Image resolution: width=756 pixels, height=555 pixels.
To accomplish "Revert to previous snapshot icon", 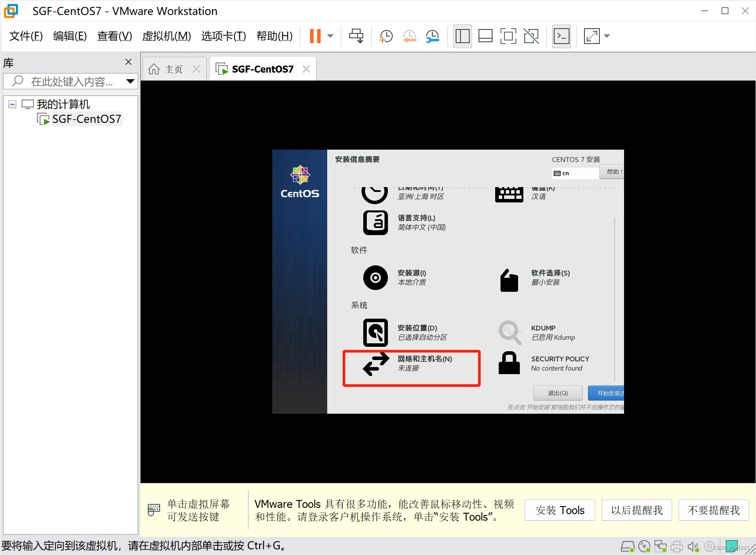I will [409, 36].
